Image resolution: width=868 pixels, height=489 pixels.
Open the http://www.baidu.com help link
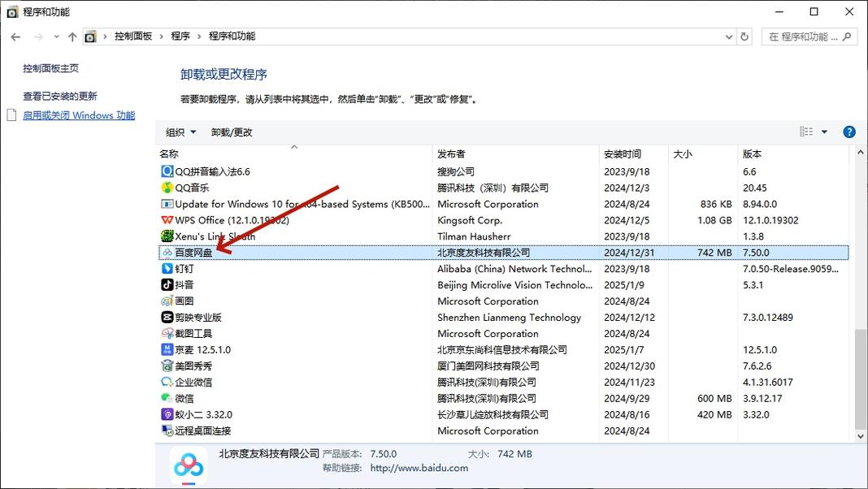pos(419,468)
